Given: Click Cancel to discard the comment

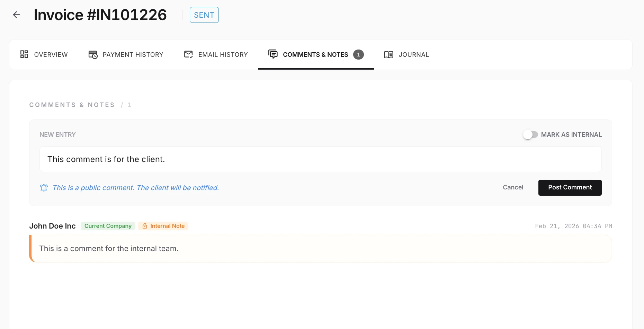Looking at the screenshot, I should 513,187.
